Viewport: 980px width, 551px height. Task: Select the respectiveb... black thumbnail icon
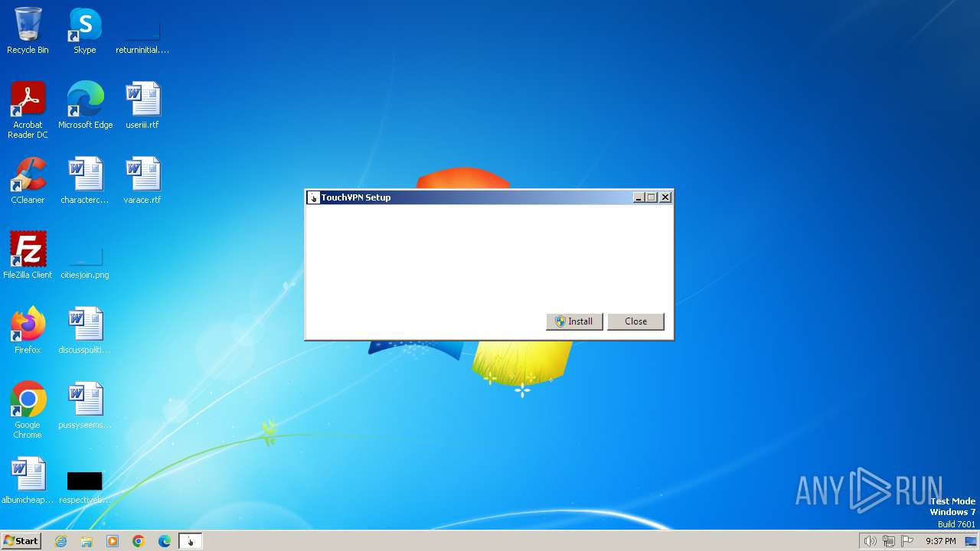click(x=85, y=481)
